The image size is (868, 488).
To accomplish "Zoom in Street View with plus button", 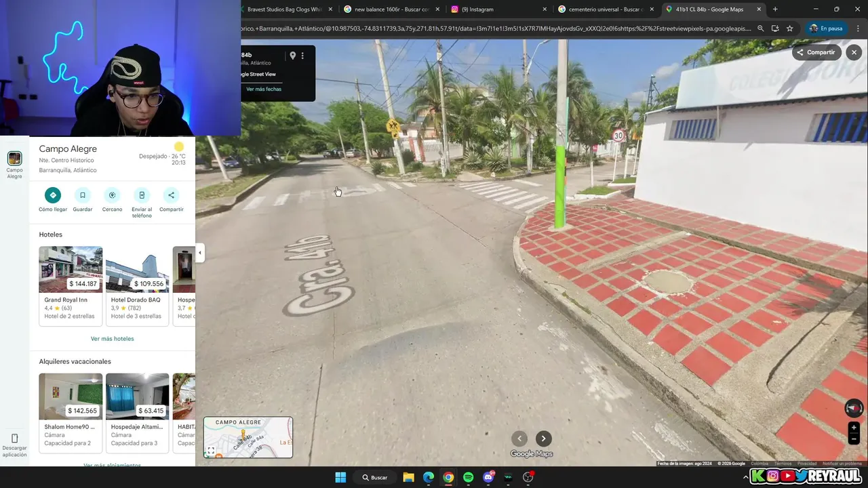I will pos(854,428).
